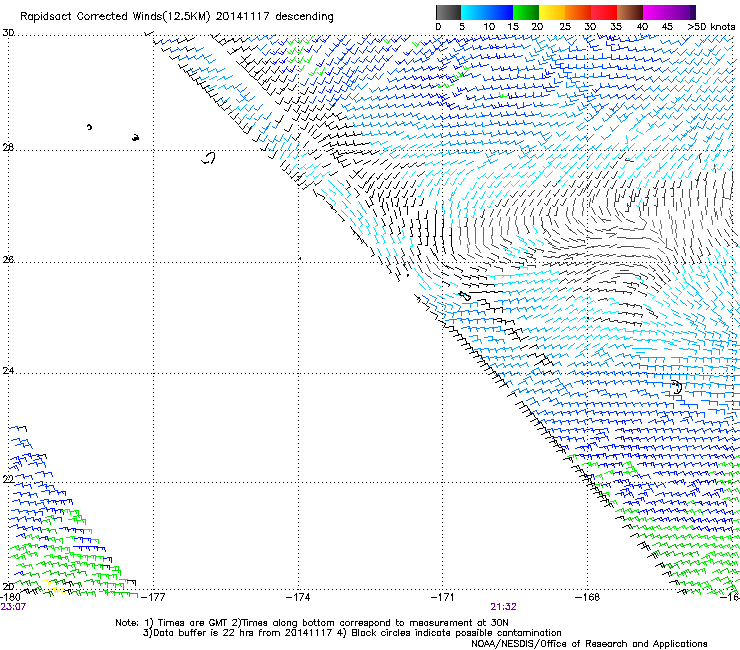Viewport: 740px width, 650px height.
Task: Click the cyan 5-10 knots legend swatch
Action: (474, 12)
